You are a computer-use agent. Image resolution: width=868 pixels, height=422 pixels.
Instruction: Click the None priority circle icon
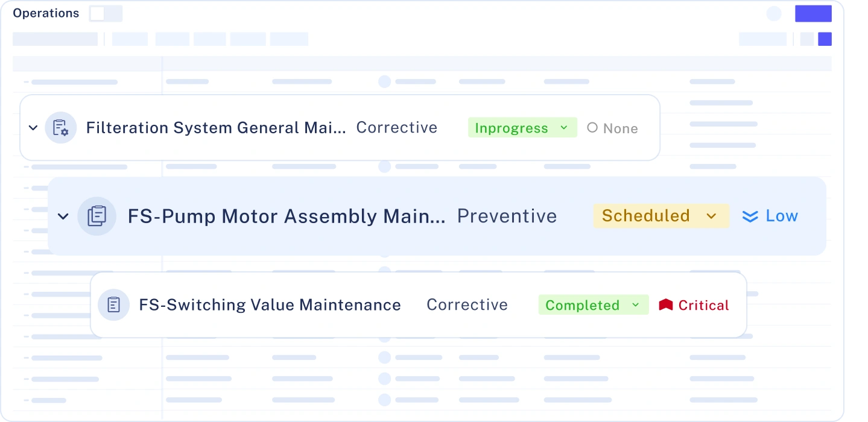(x=592, y=128)
